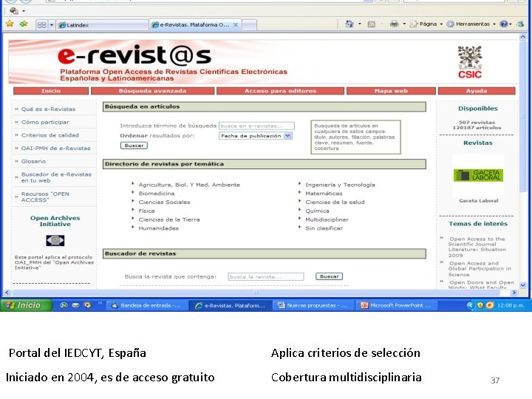Click the Home toolbar icon
This screenshot has width=532, height=399.
pyautogui.click(x=349, y=24)
